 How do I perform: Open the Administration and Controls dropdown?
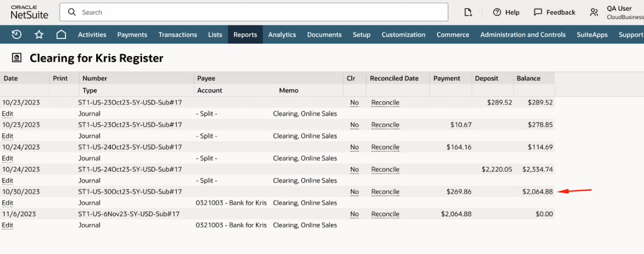pos(523,35)
